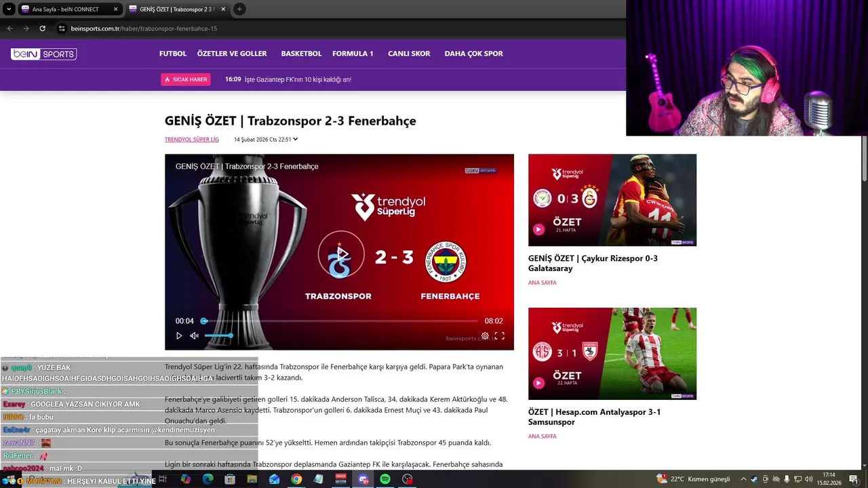The image size is (868, 488).
Task: Open the FORMULA 1 menu
Action: point(353,54)
